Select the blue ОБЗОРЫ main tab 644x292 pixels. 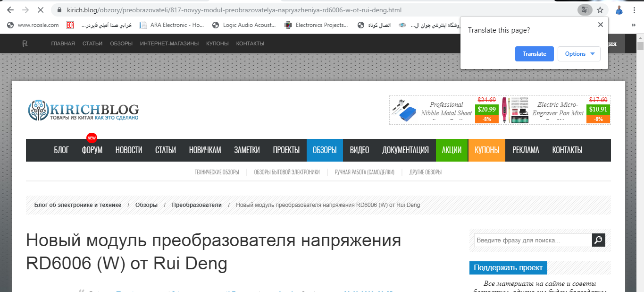click(x=325, y=150)
